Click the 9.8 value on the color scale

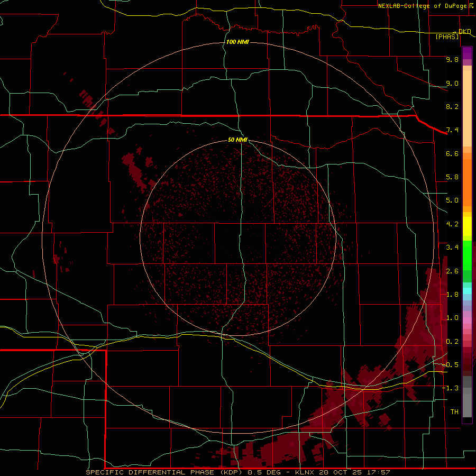(x=452, y=59)
